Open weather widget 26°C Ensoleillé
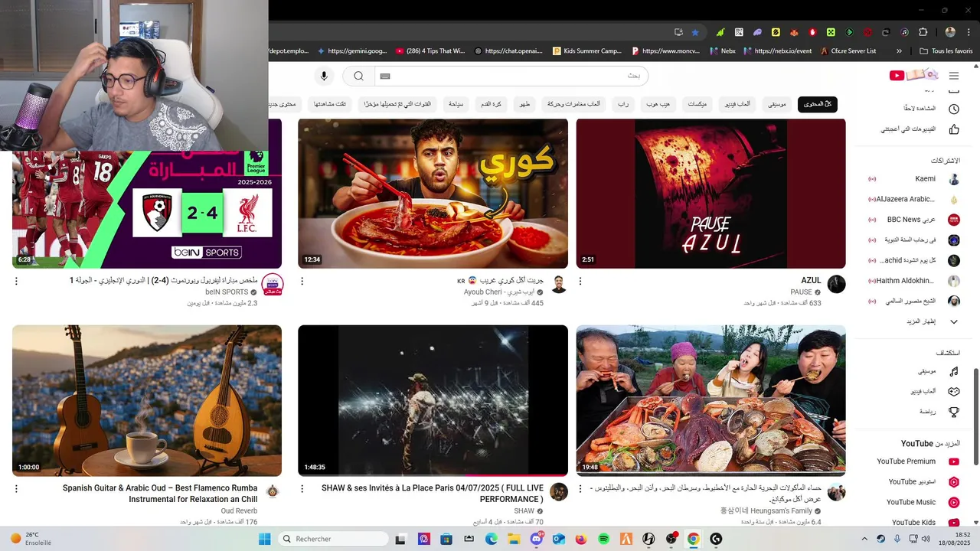The height and width of the screenshot is (551, 980). pos(31,539)
